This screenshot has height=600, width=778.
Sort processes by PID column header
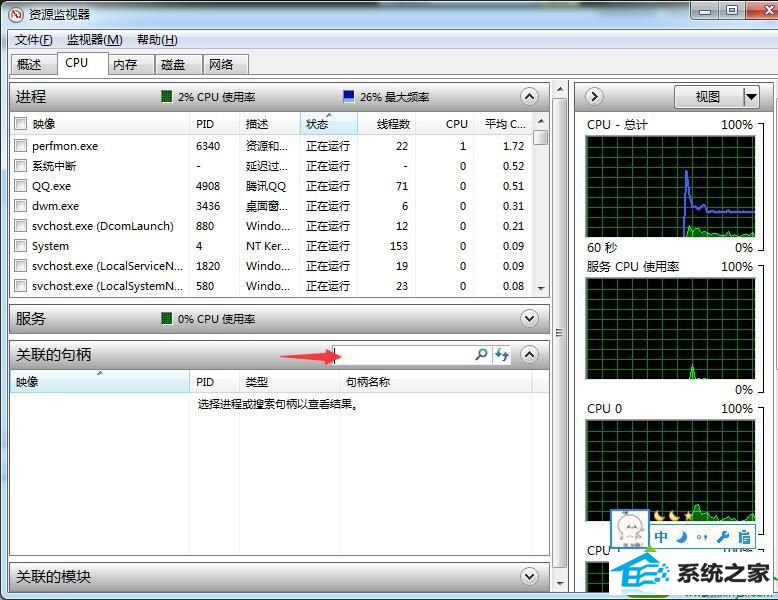coord(214,124)
